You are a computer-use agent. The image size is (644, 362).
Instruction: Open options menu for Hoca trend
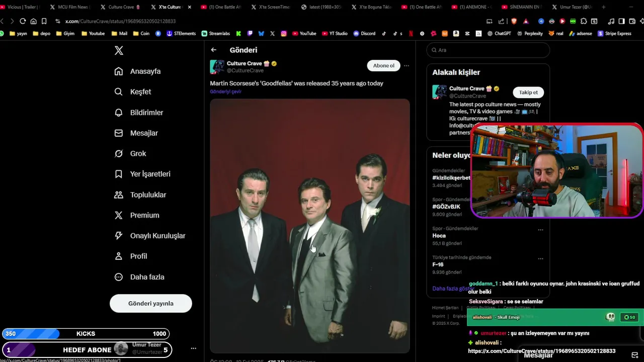540,230
